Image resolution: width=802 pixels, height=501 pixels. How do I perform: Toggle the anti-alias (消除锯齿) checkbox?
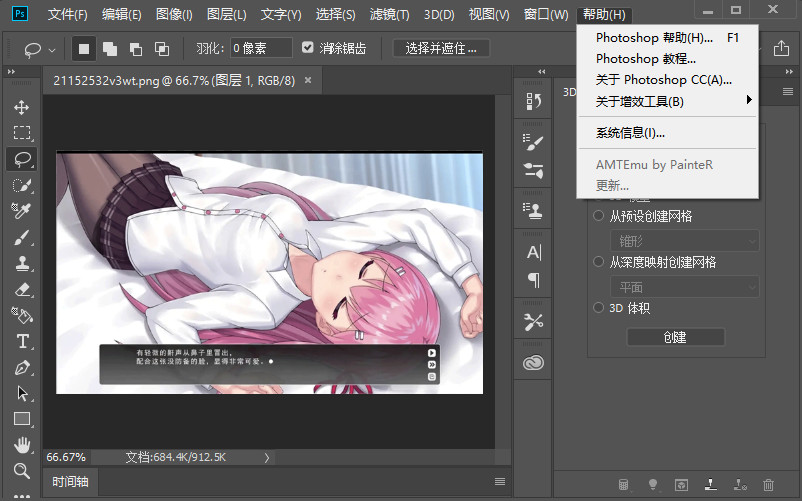coord(307,48)
